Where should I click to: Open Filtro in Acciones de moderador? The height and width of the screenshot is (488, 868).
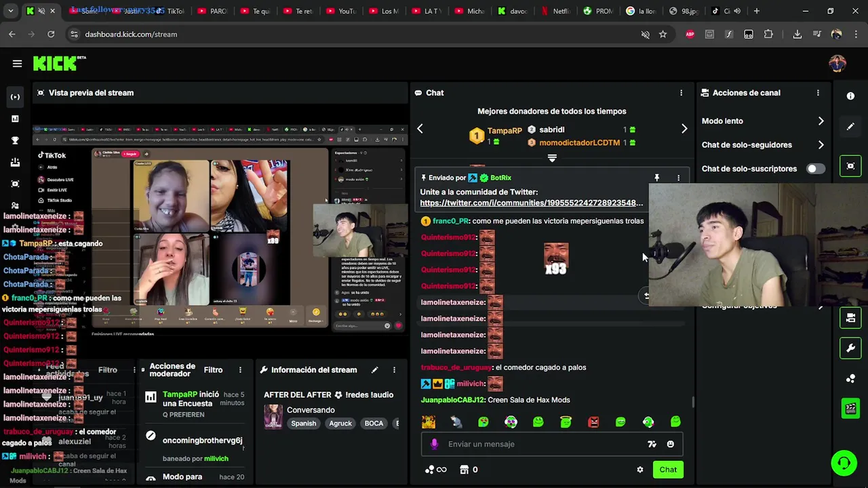213,370
